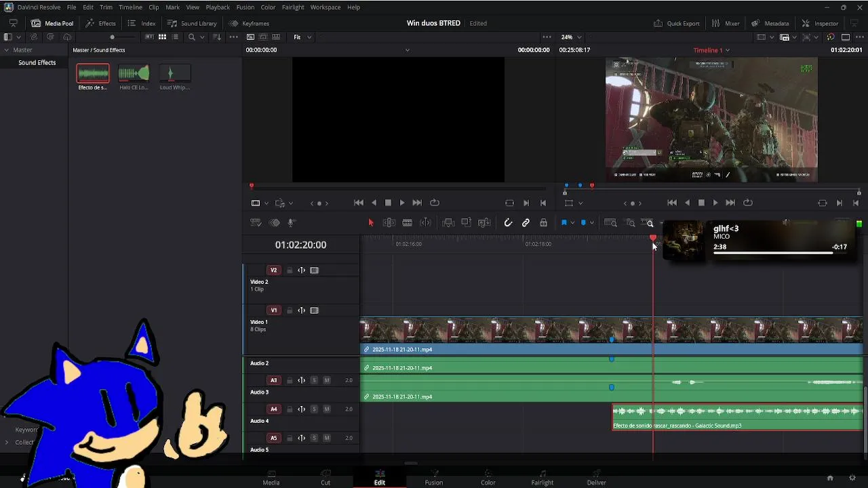Select the Efecto de sonido rascar audio clip
868x488 pixels.
738,417
